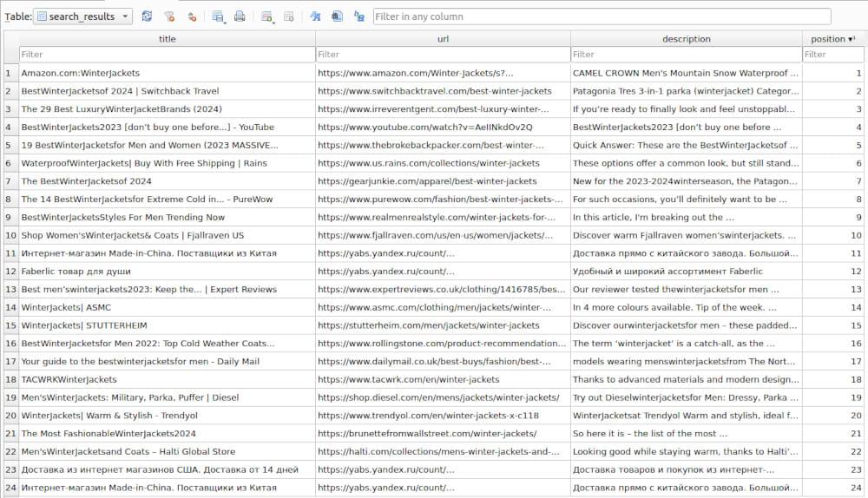Select the 'Amazon.com:WinterJackets' title cell
The height and width of the screenshot is (498, 868).
pyautogui.click(x=168, y=73)
